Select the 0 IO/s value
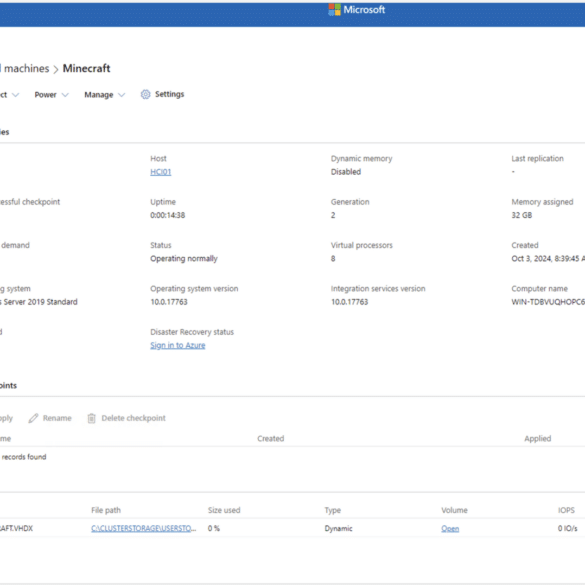 pyautogui.click(x=567, y=529)
